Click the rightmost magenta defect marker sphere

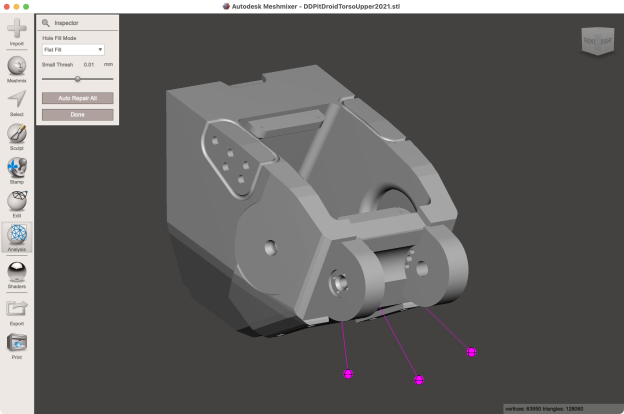472,352
